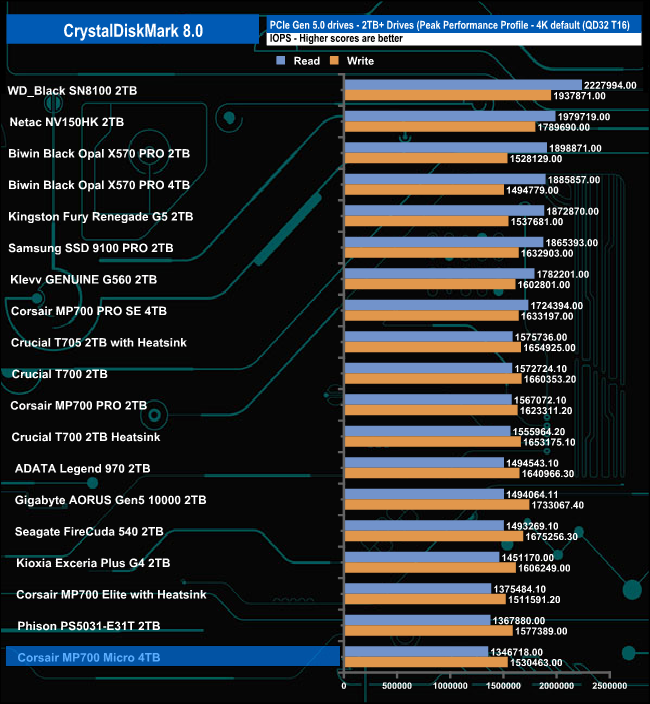
Task: Select the WD_Black SN8100 2TB label
Action: pyautogui.click(x=72, y=91)
